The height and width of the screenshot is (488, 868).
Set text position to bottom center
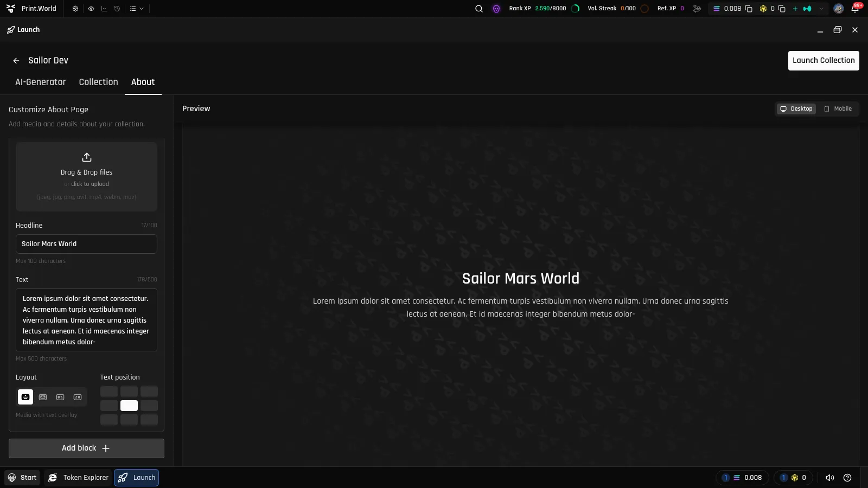(129, 420)
